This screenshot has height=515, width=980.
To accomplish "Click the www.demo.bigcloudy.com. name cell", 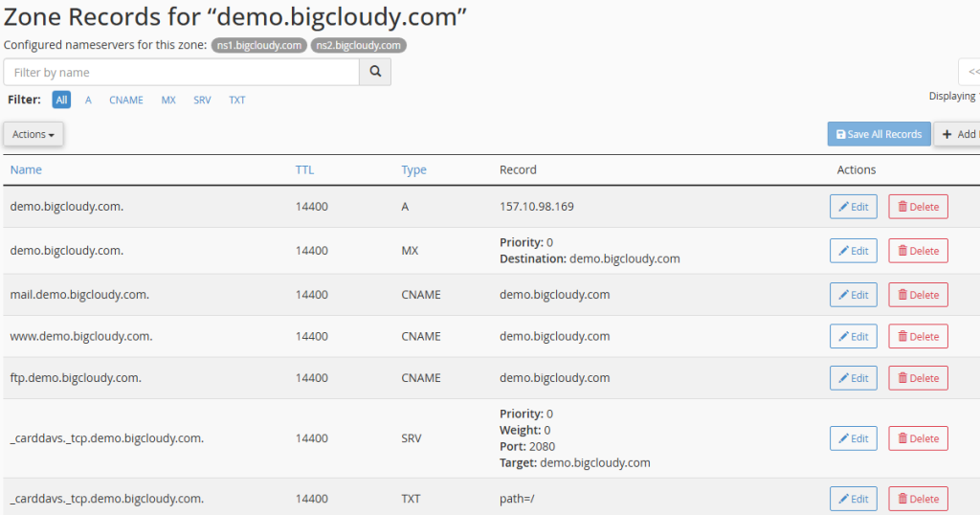I will coord(81,336).
